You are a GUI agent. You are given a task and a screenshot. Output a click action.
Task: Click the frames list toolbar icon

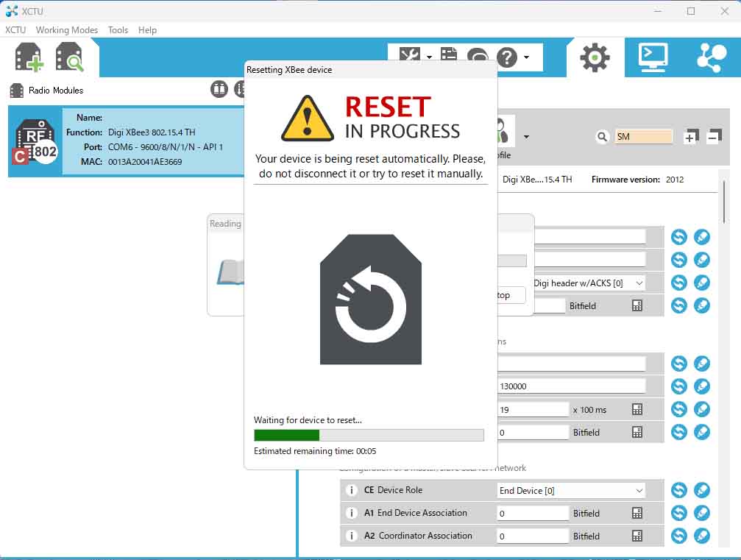coord(448,54)
